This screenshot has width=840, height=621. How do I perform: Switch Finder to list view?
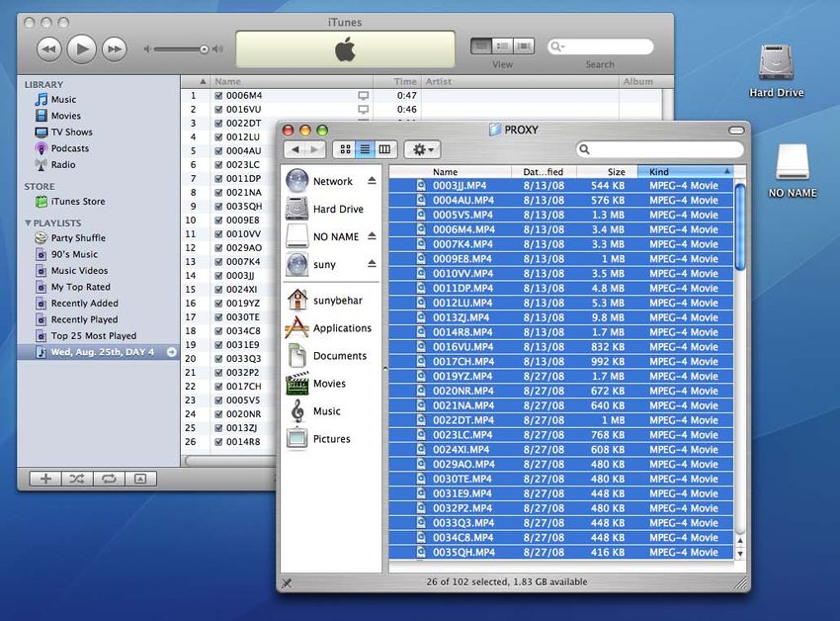(x=365, y=149)
